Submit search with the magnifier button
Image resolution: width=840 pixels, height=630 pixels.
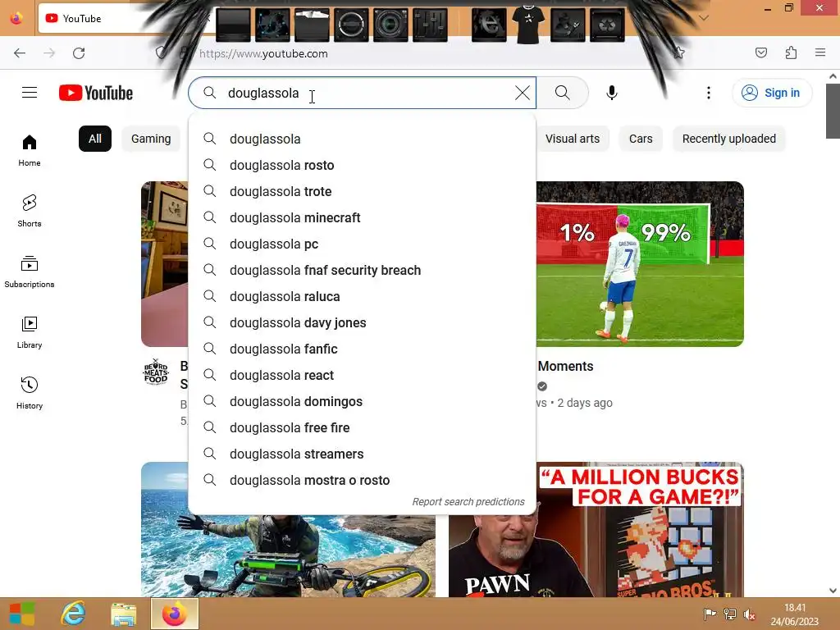pos(563,93)
